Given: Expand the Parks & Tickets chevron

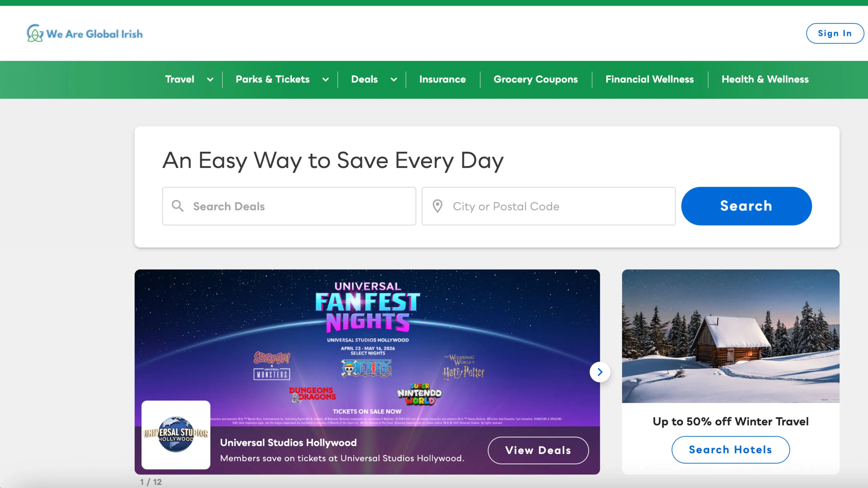Looking at the screenshot, I should click(325, 80).
